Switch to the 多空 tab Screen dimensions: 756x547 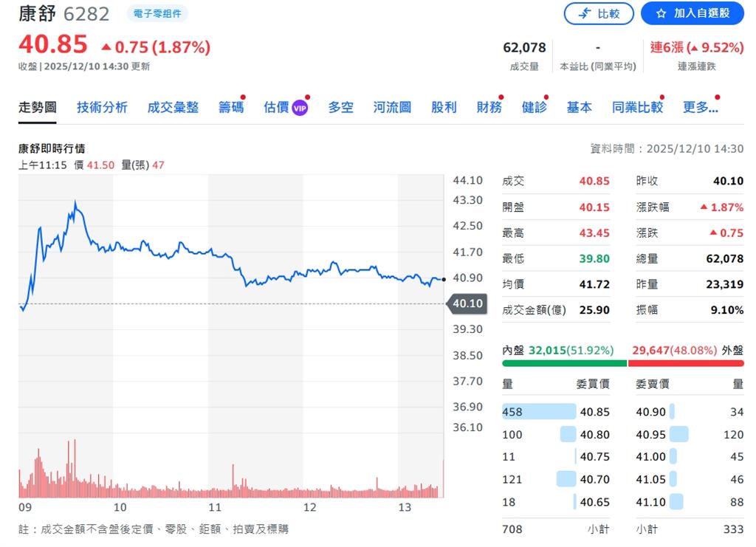[340, 107]
